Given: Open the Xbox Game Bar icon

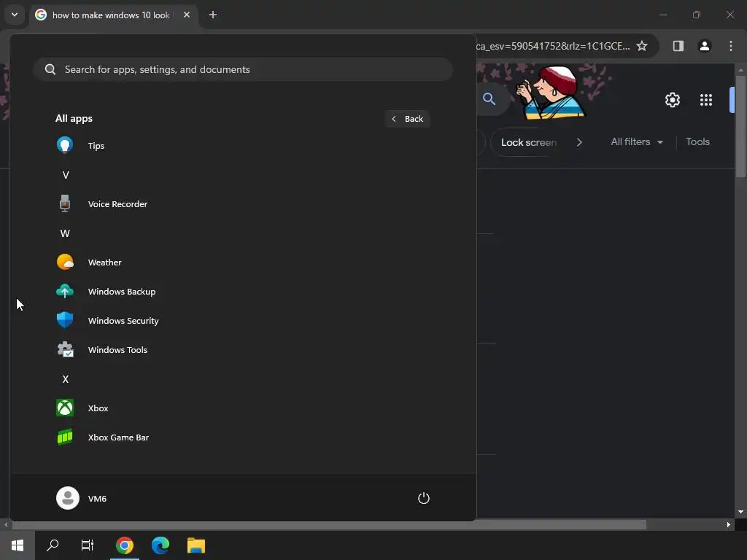Looking at the screenshot, I should tap(65, 437).
